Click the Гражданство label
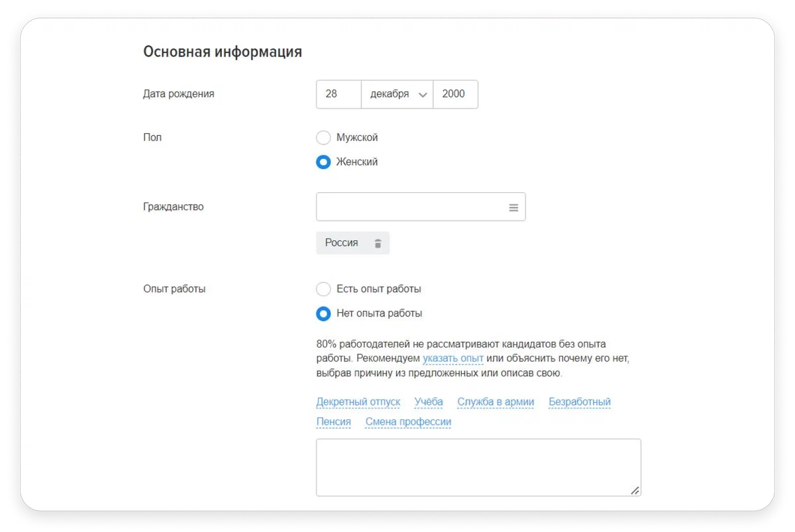 [174, 207]
